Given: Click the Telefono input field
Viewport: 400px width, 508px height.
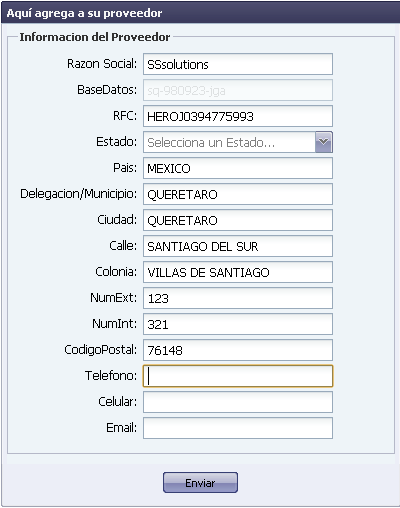Looking at the screenshot, I should (238, 376).
